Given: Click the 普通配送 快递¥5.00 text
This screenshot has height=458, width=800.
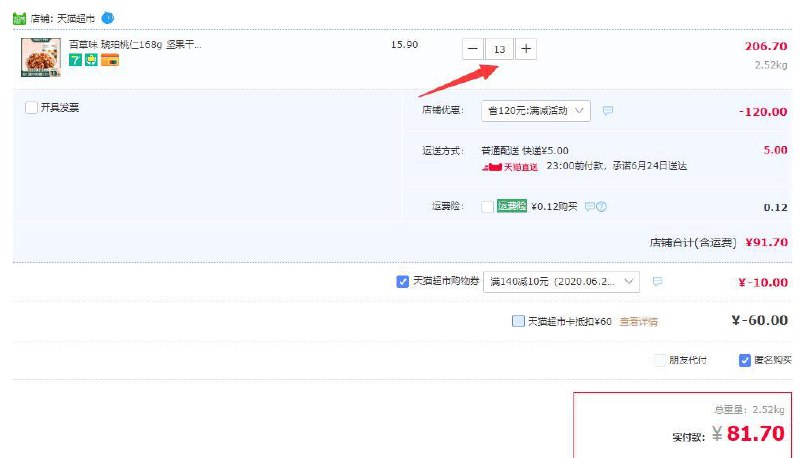Looking at the screenshot, I should [x=524, y=150].
